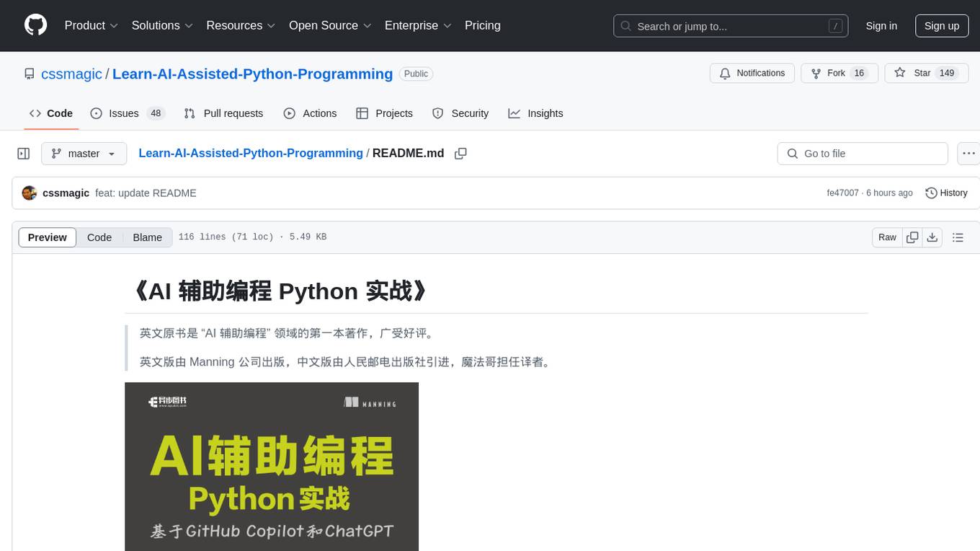Click the search slash shortcut key hint
Screen dimensions: 980x551
835,26
